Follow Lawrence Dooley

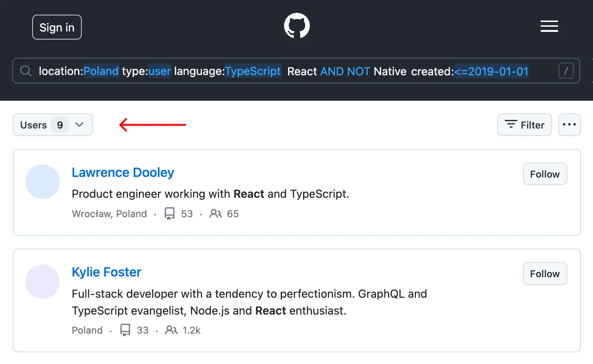tap(545, 174)
